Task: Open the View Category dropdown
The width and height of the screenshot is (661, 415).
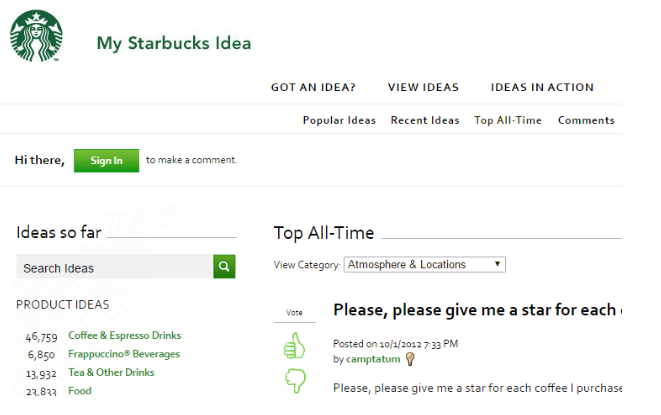Action: click(x=424, y=265)
